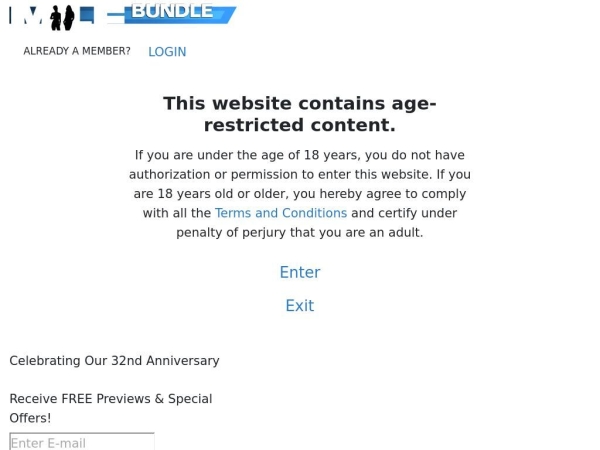The width and height of the screenshot is (600, 450).
Task: Click the silhouette figures in the logo
Action: 62,17
